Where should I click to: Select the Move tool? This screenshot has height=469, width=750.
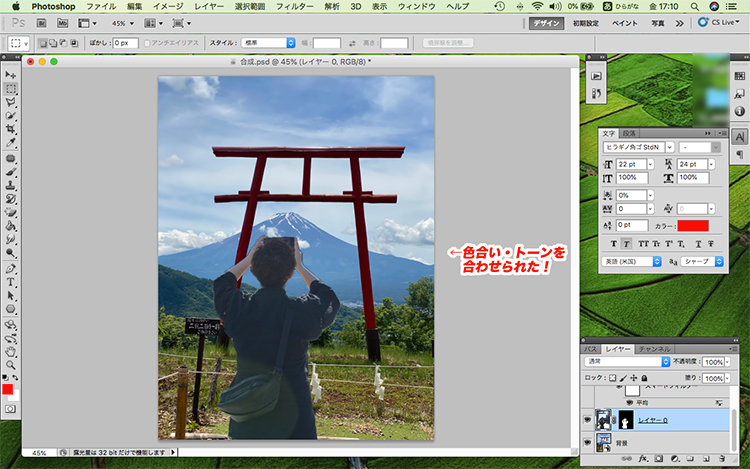tap(11, 75)
